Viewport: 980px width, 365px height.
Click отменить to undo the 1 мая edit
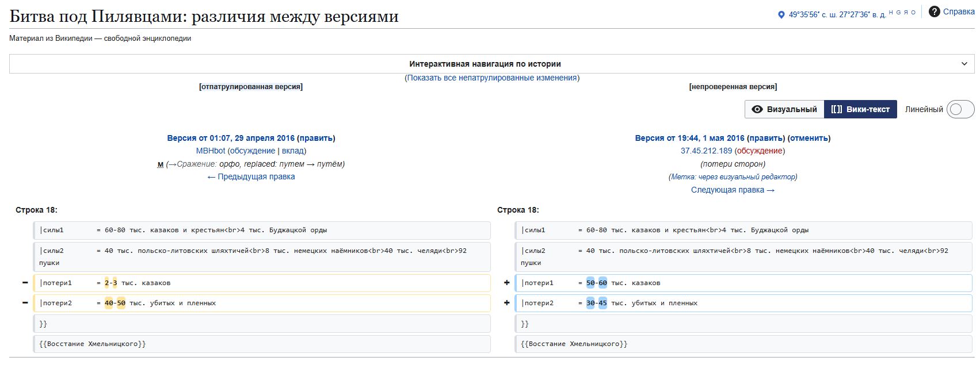point(809,138)
